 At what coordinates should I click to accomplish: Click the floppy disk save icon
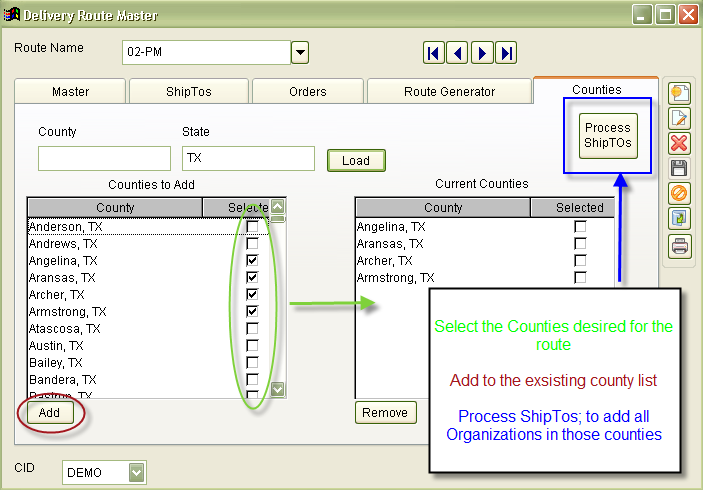(679, 168)
